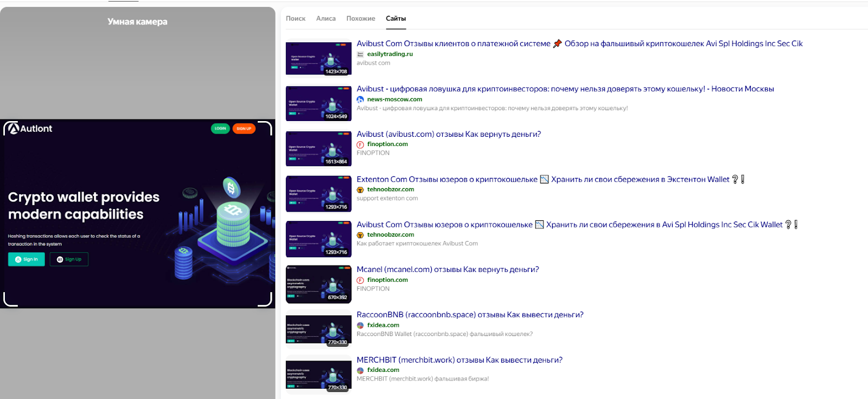Screen dimensions: 868x399
Task: Open the 'Avibust - цифровая ловушка' article link
Action: click(565, 89)
